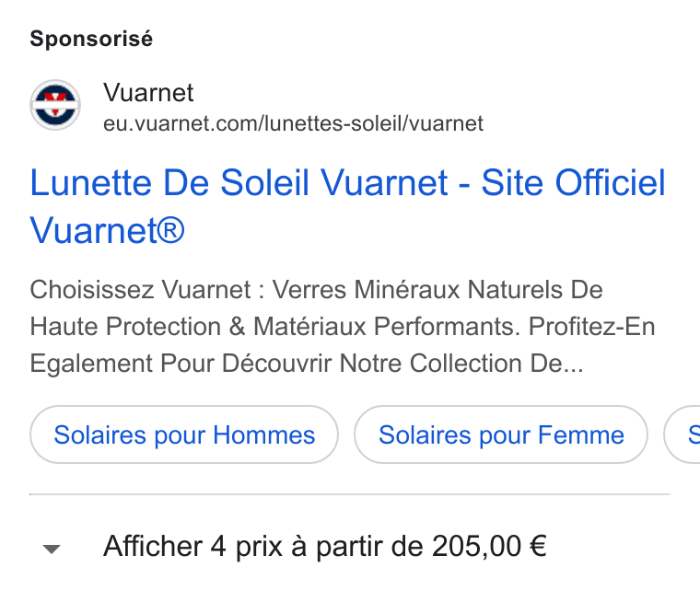Screen dimensions: 700x602
Task: Click the "Egalement Pour Découvrir Notre Collection" line
Action: click(x=275, y=363)
